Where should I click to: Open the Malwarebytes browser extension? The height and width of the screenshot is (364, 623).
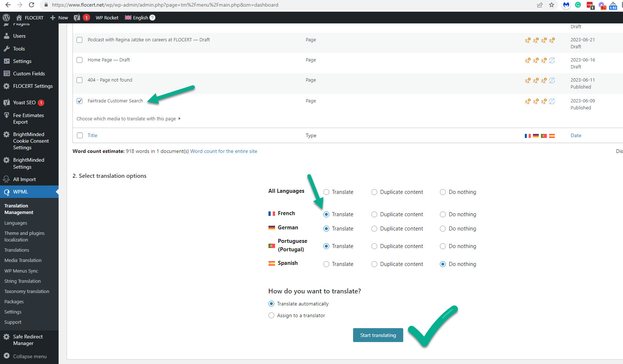[x=566, y=5]
